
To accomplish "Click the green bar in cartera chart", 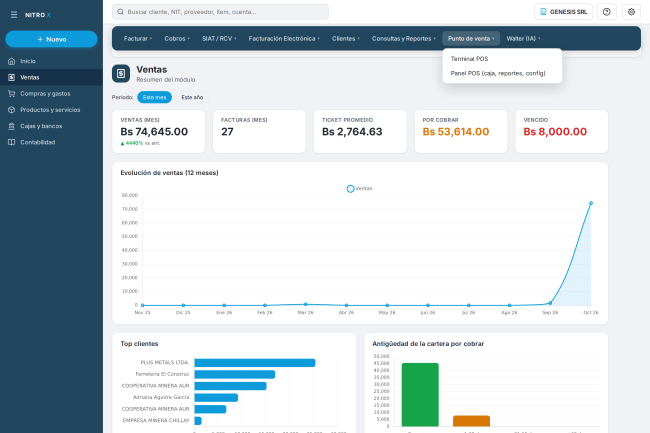I will point(420,395).
